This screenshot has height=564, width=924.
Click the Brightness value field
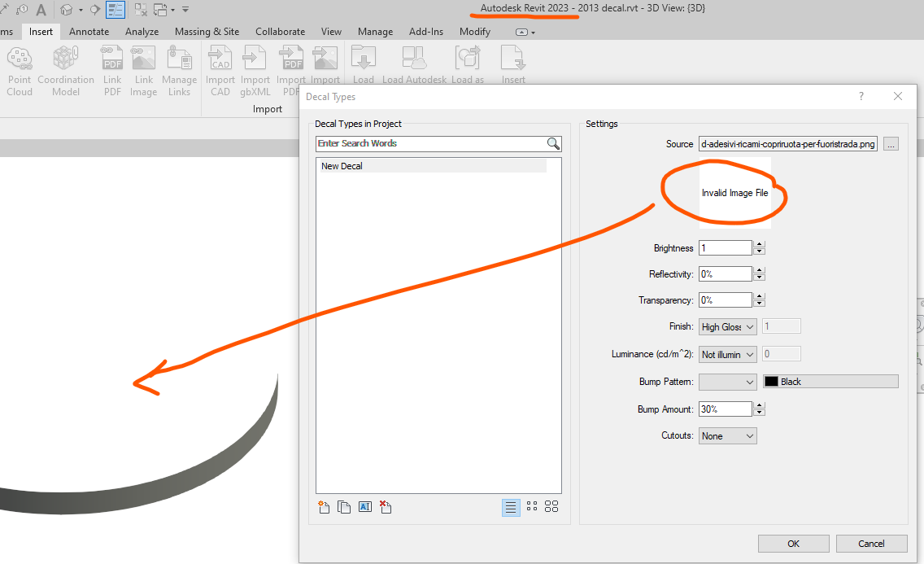click(726, 248)
